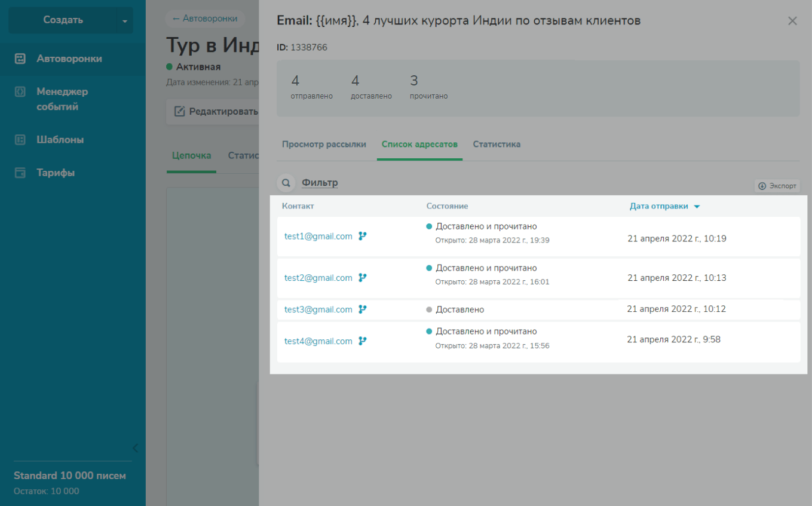Click funnel branch icon next to test1@gmail.com

(x=362, y=236)
